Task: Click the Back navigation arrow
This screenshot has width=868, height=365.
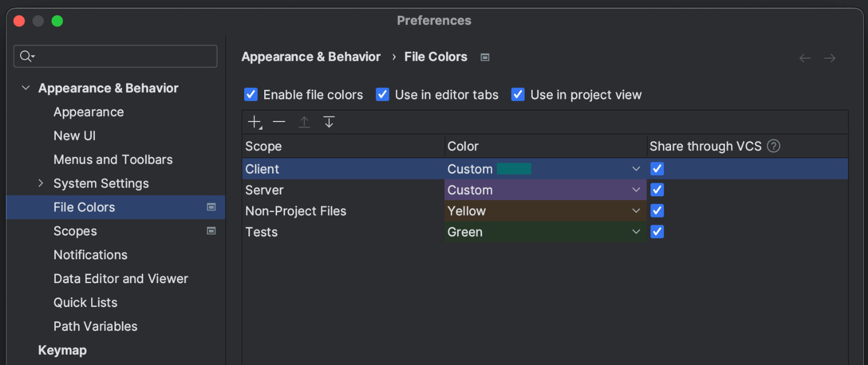Action: (x=805, y=58)
